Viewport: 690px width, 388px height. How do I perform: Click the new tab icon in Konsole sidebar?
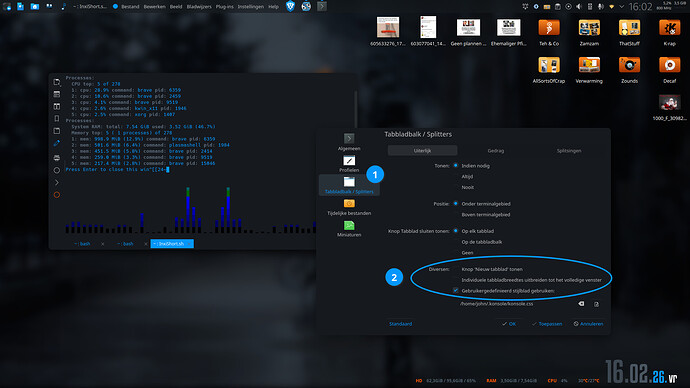point(57,82)
